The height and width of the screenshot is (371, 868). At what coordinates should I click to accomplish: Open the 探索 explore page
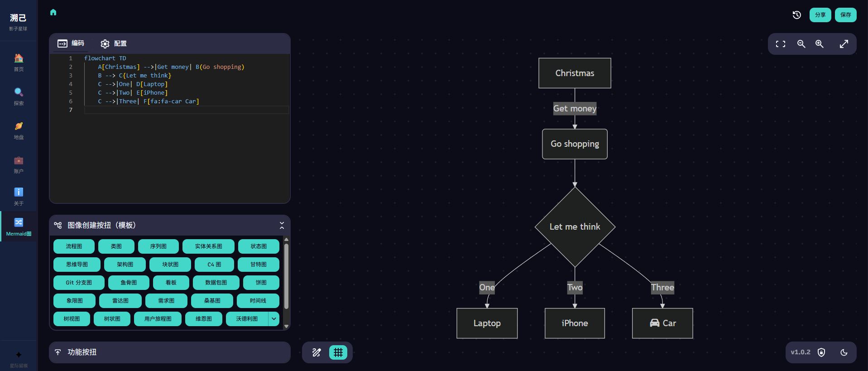tap(19, 96)
